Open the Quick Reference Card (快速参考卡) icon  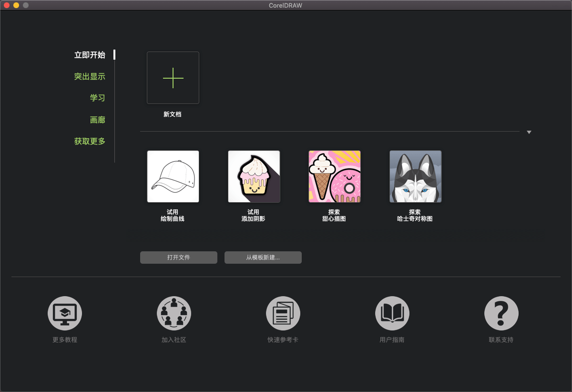283,313
